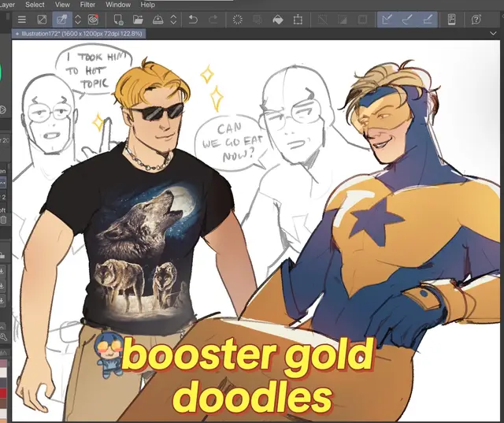Pick the red swatch in the left color set

pyautogui.click(x=3, y=393)
